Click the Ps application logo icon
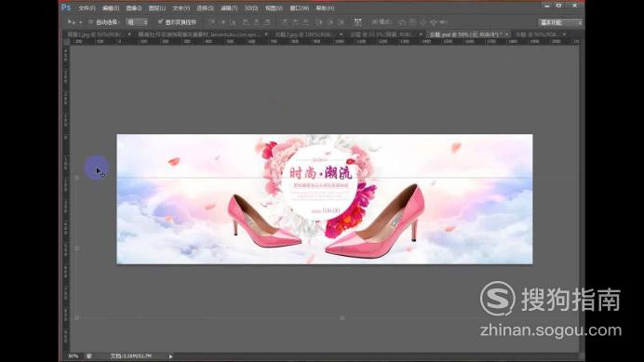 click(66, 7)
